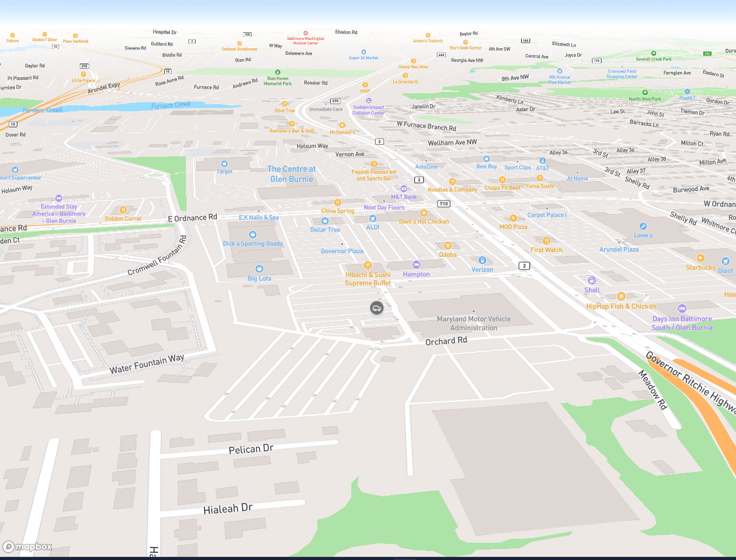Click the Pappas Restaurant and Sports Bar icon
Viewport: 736px width, 560px height.
click(374, 164)
